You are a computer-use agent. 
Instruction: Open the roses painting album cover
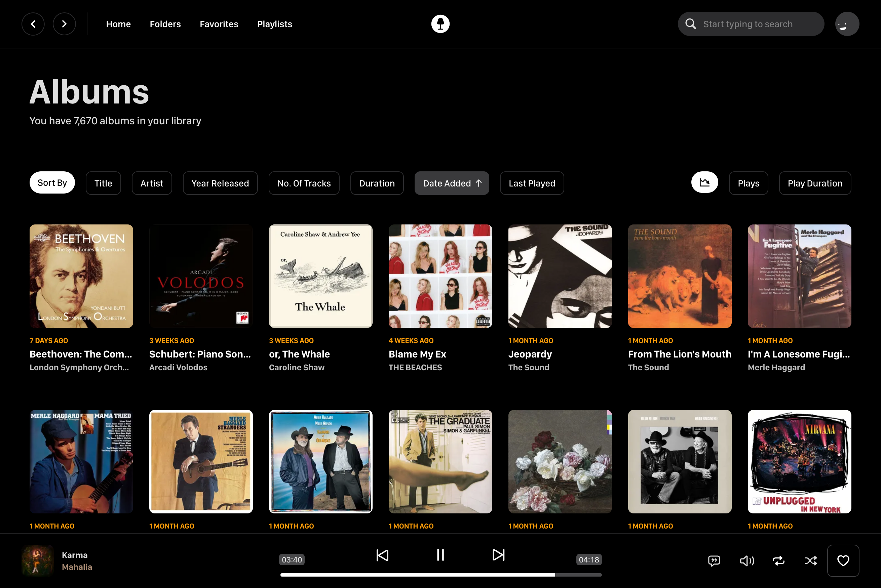560,462
